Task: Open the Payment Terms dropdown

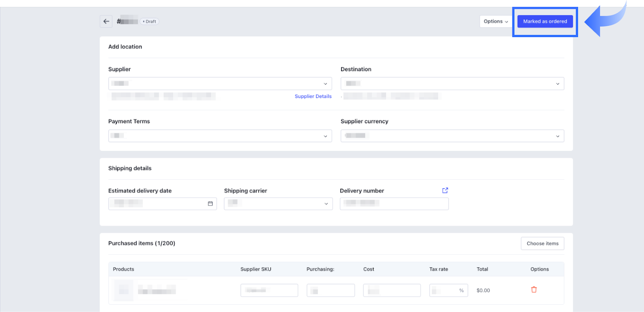Action: tap(220, 136)
